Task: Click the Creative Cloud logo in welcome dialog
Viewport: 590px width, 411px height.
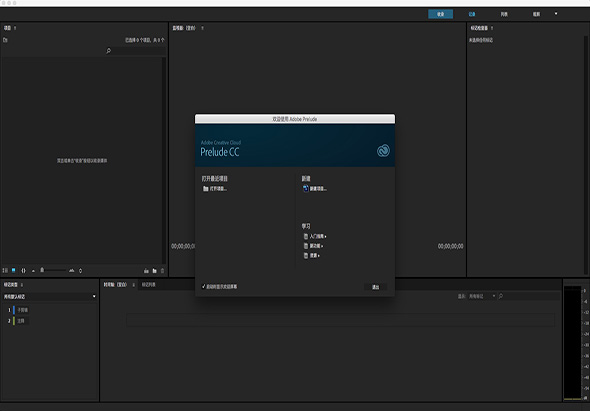Action: pos(383,151)
